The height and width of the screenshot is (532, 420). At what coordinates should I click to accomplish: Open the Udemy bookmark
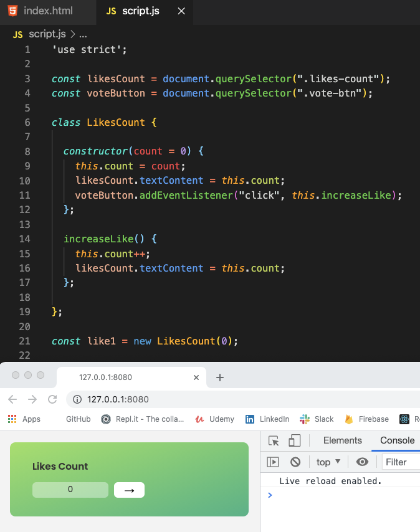coord(215,419)
